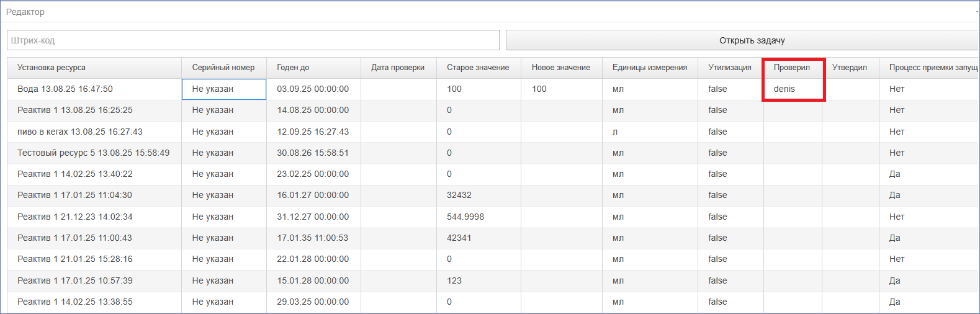Click the Новое значение column header
The width and height of the screenshot is (980, 314).
[x=562, y=68]
